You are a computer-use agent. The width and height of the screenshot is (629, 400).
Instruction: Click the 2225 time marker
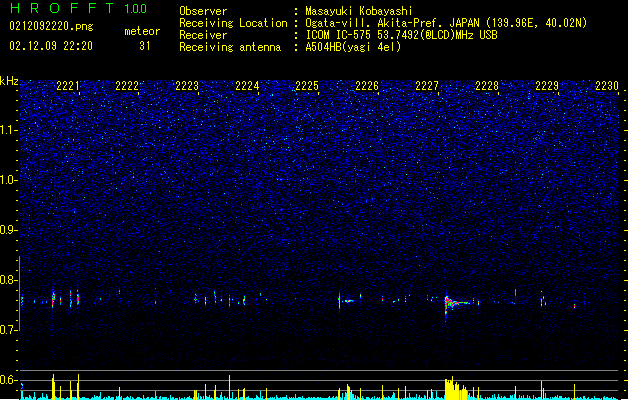[x=307, y=86]
